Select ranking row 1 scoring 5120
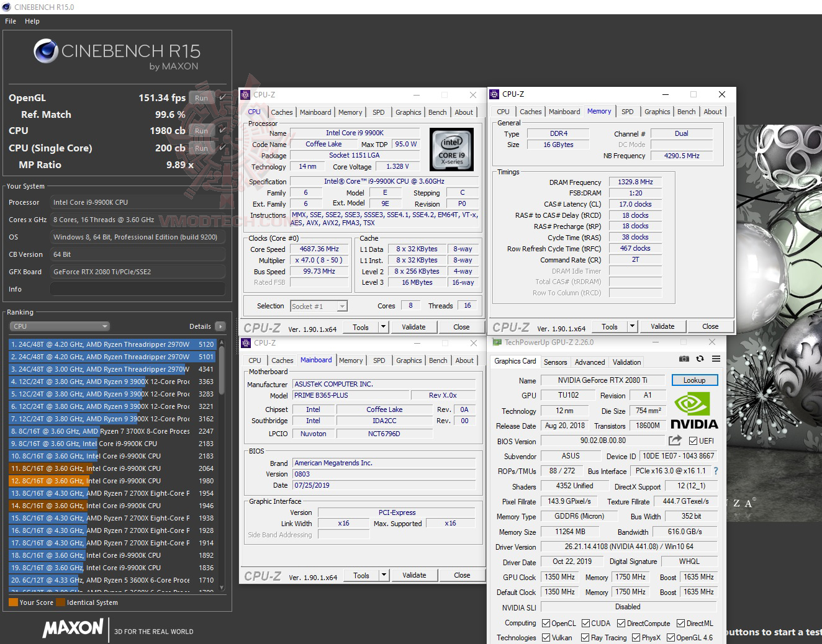The height and width of the screenshot is (644, 822). click(x=112, y=344)
